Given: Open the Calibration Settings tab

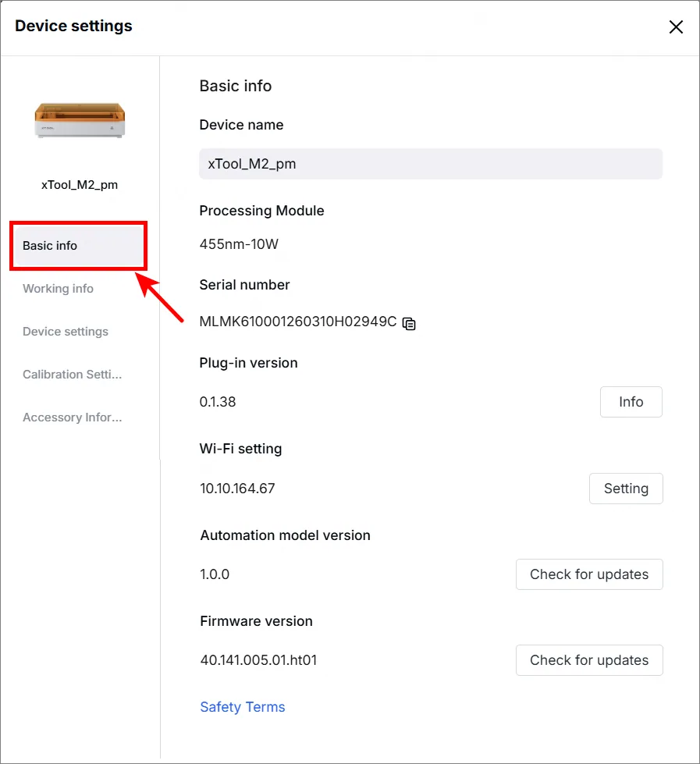Looking at the screenshot, I should click(72, 375).
